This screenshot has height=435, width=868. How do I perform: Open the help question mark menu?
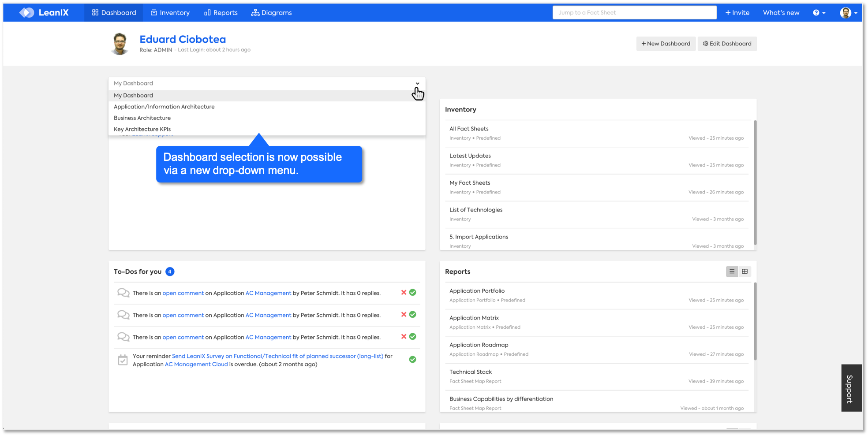[x=819, y=12]
